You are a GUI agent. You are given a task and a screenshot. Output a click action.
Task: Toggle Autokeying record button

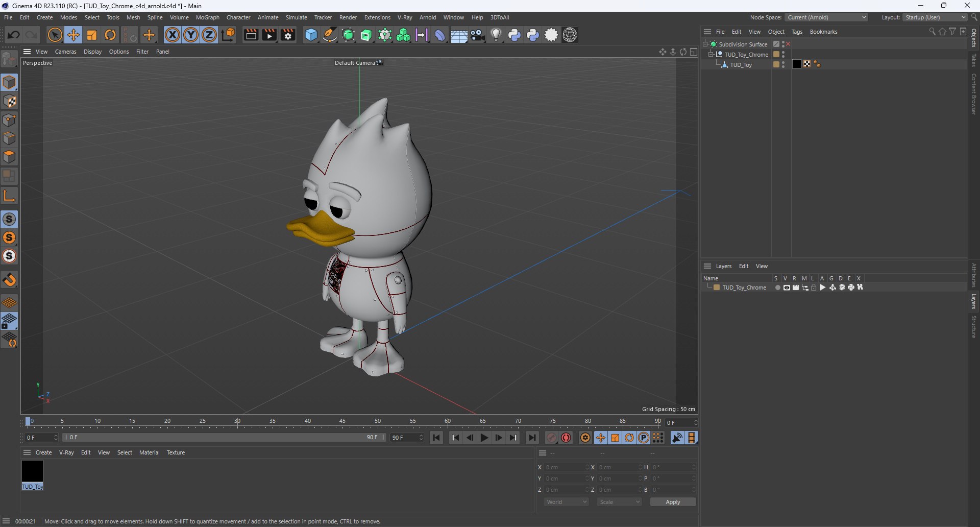tap(566, 438)
